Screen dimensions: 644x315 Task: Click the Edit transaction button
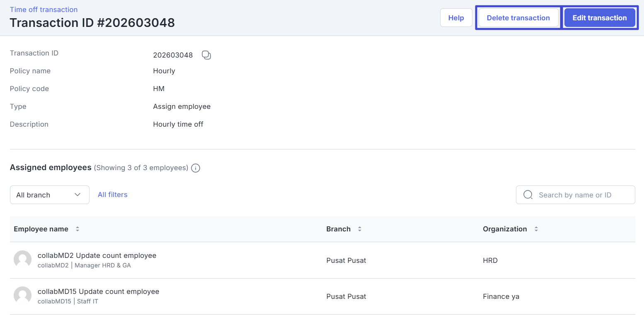(599, 18)
